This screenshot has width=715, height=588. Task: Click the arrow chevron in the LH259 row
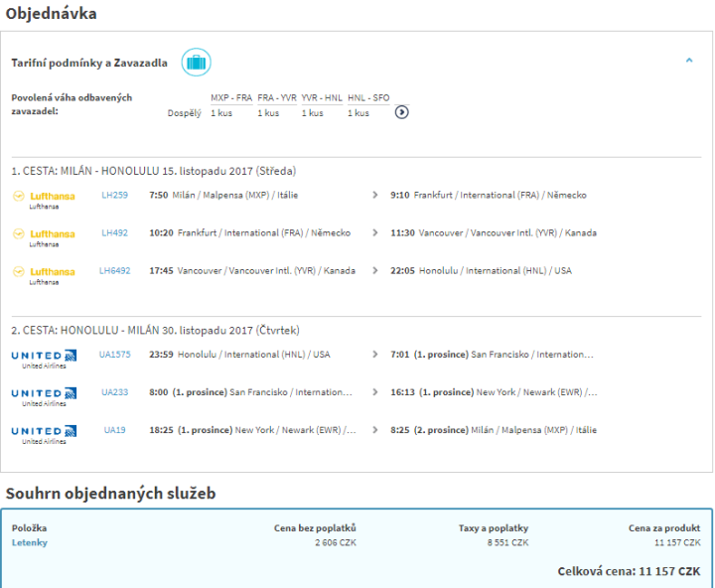coord(374,196)
